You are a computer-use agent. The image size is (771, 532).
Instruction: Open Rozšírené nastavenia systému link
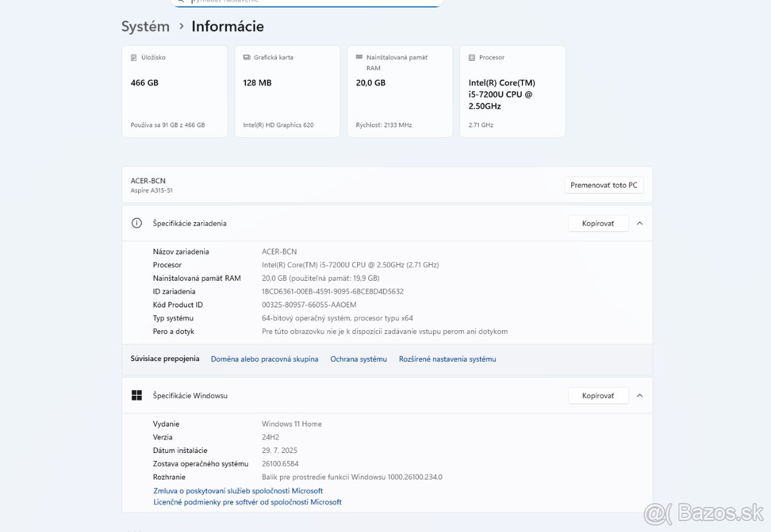click(x=447, y=359)
